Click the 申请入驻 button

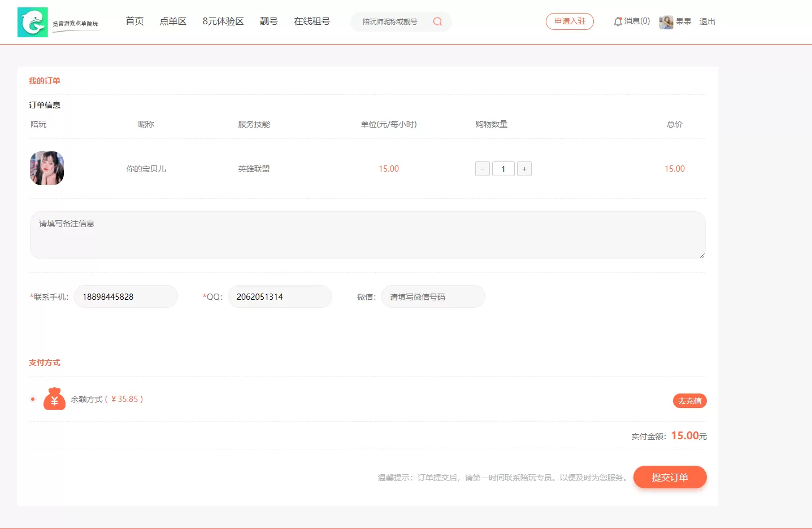click(x=570, y=21)
